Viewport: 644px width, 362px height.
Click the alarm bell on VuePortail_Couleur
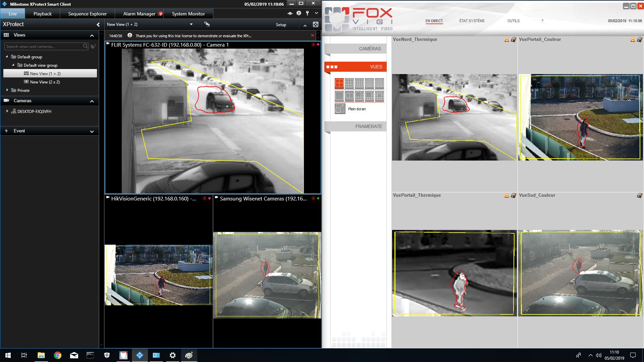[x=633, y=40]
